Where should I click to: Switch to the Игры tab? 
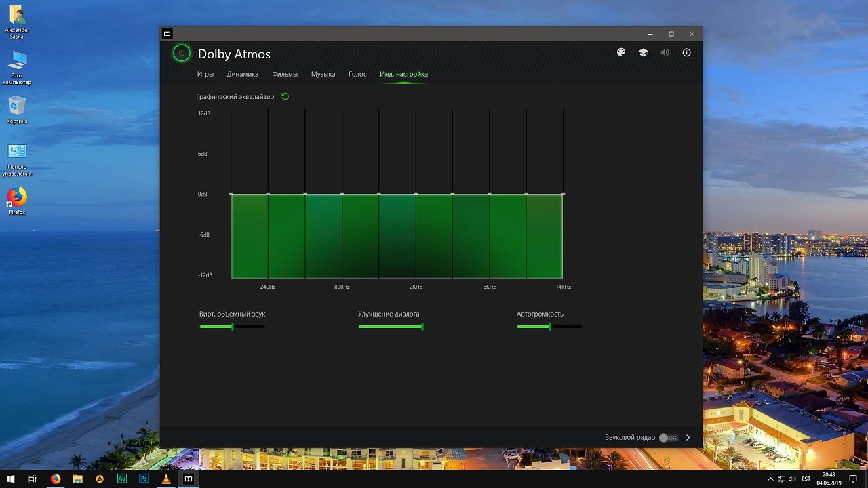pyautogui.click(x=205, y=74)
